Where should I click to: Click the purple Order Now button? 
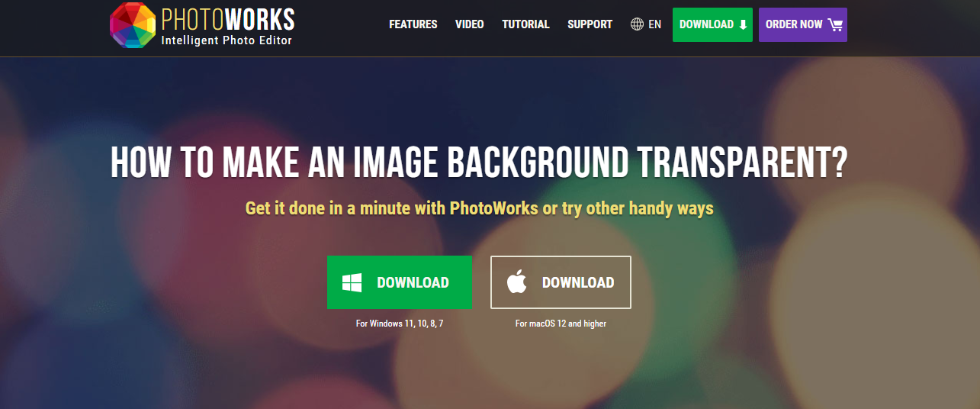click(803, 24)
